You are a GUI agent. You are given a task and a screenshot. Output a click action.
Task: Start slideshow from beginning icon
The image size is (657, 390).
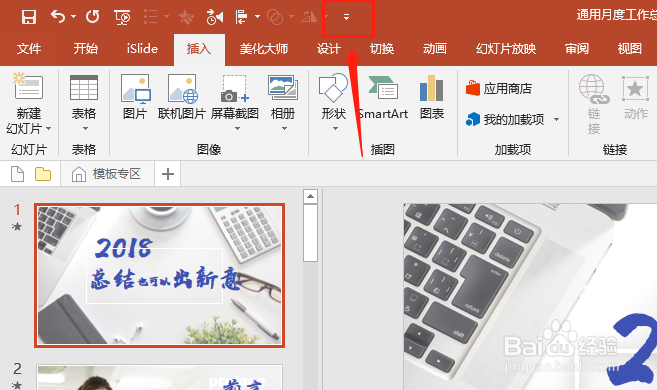[122, 17]
